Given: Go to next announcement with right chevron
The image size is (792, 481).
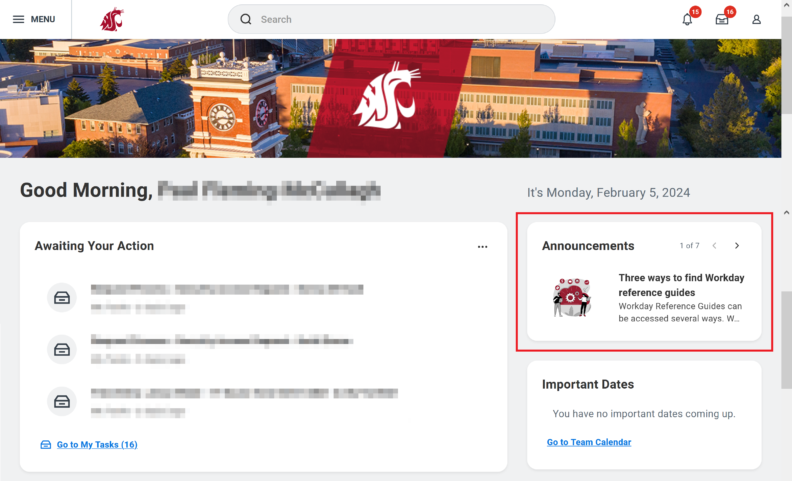Looking at the screenshot, I should [x=737, y=245].
